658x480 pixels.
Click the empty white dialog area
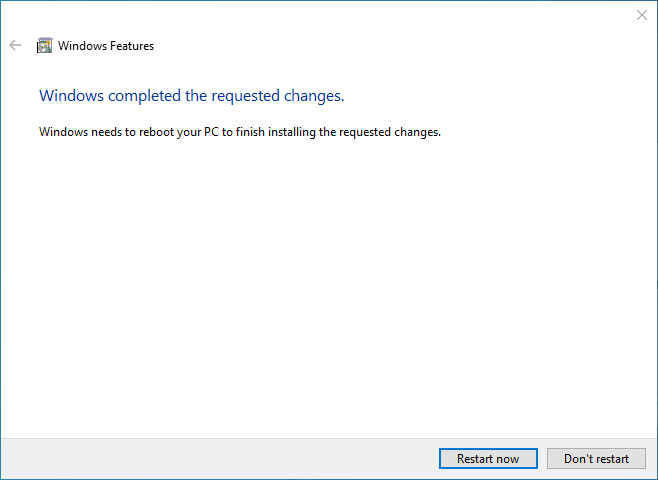[x=329, y=285]
